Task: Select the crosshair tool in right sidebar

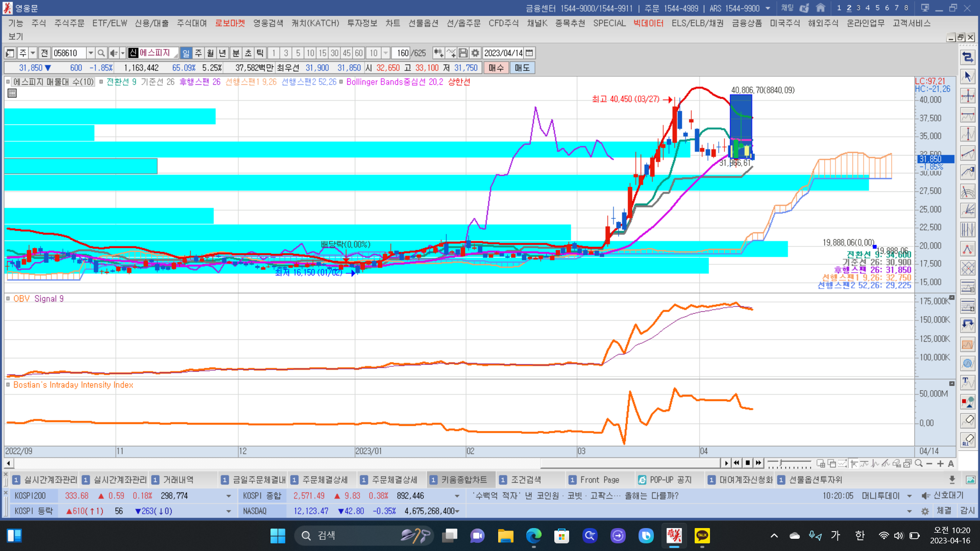Action: (x=968, y=96)
